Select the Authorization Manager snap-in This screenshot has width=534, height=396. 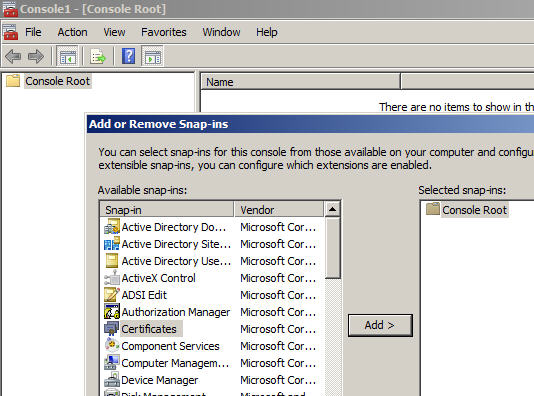[x=176, y=312]
